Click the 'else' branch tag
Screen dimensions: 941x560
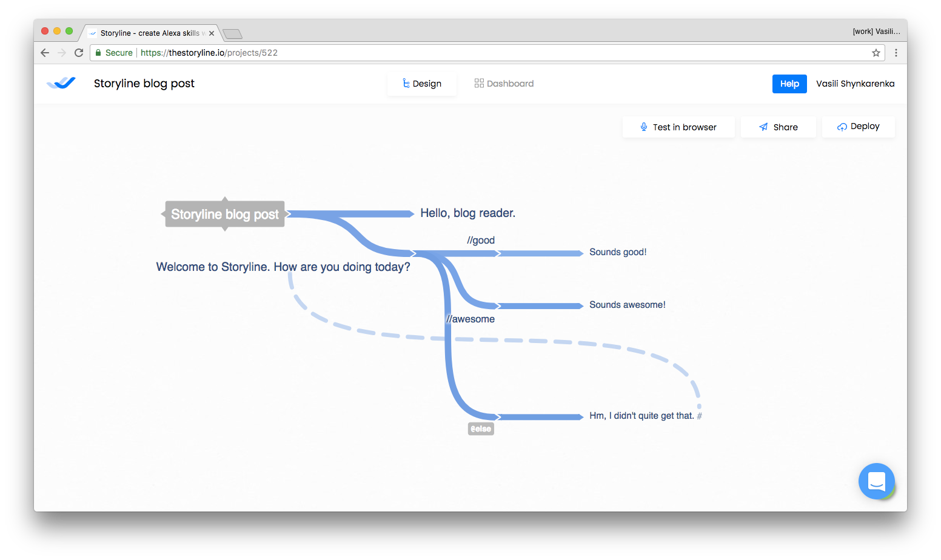pyautogui.click(x=481, y=429)
